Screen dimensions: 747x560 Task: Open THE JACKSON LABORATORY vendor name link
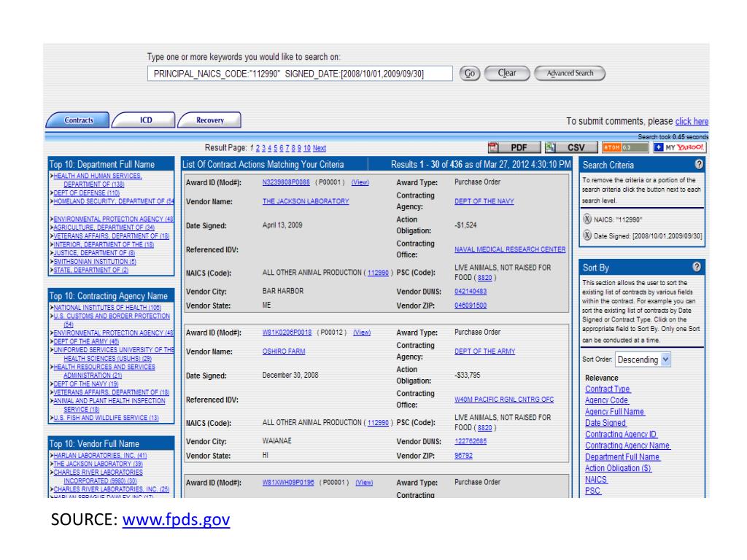point(306,201)
